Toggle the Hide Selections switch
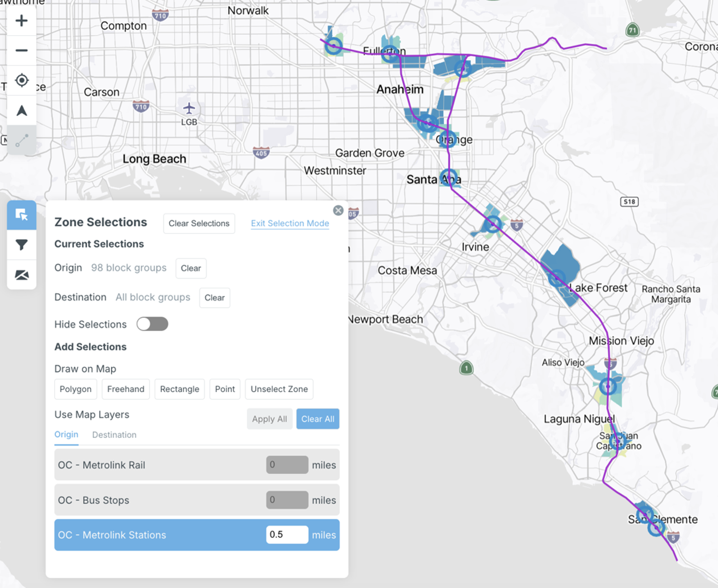718x588 pixels. point(152,324)
